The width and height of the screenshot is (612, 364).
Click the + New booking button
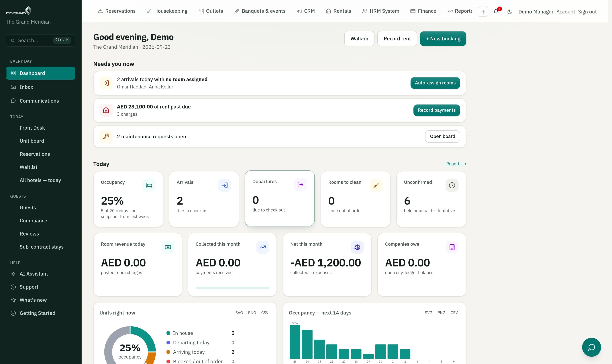click(443, 39)
